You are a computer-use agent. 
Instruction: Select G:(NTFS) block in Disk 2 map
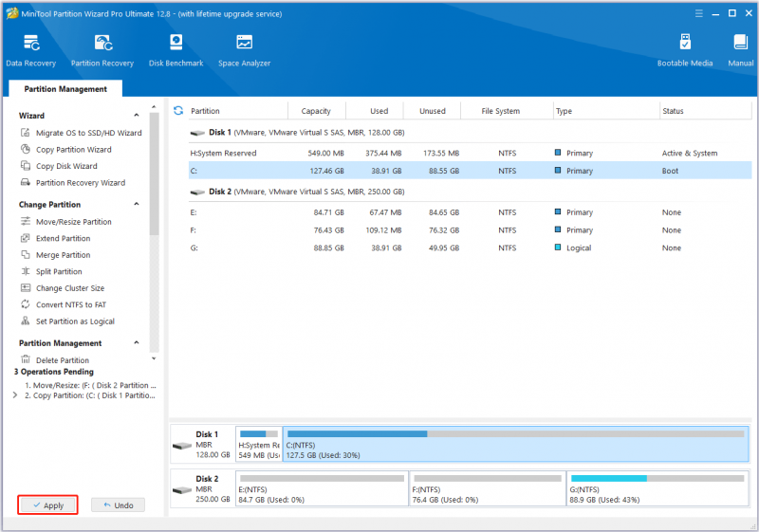[657, 489]
